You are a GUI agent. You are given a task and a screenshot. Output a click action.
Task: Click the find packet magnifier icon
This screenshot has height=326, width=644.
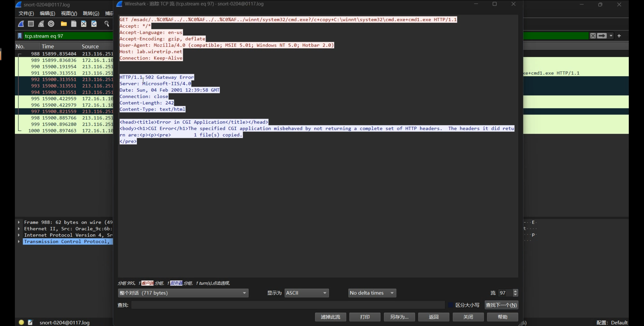pyautogui.click(x=107, y=24)
